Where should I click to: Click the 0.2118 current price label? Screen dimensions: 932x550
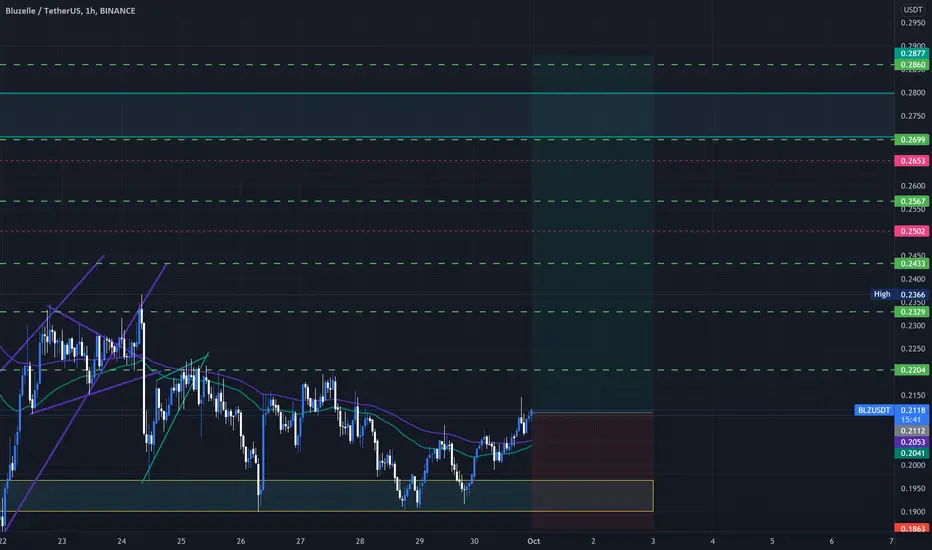pos(912,410)
